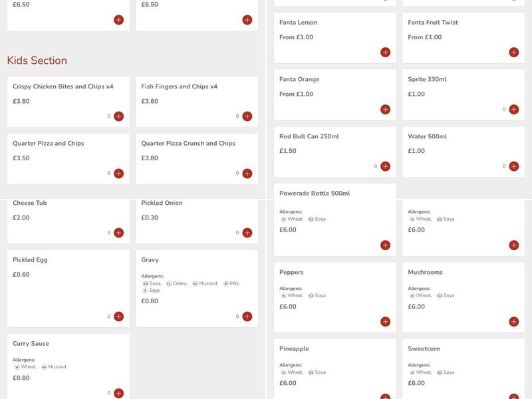
Task: Add Red Bull Can 250ml
Action: coord(385,166)
